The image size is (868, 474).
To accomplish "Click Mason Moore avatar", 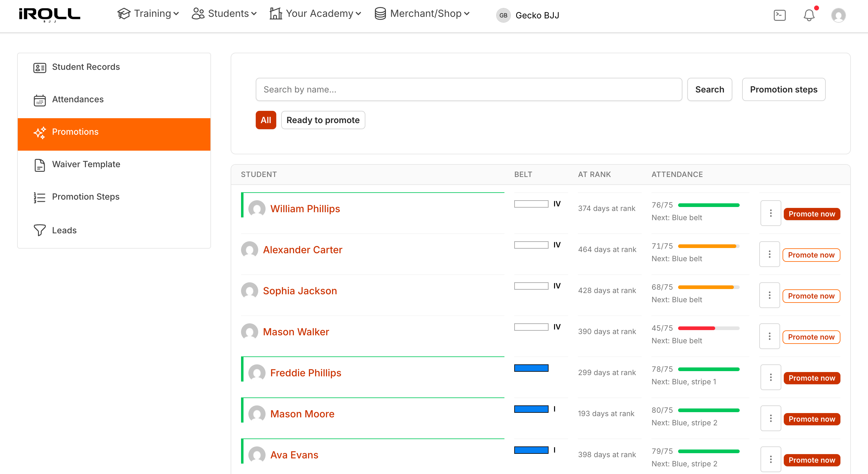I will 257,414.
